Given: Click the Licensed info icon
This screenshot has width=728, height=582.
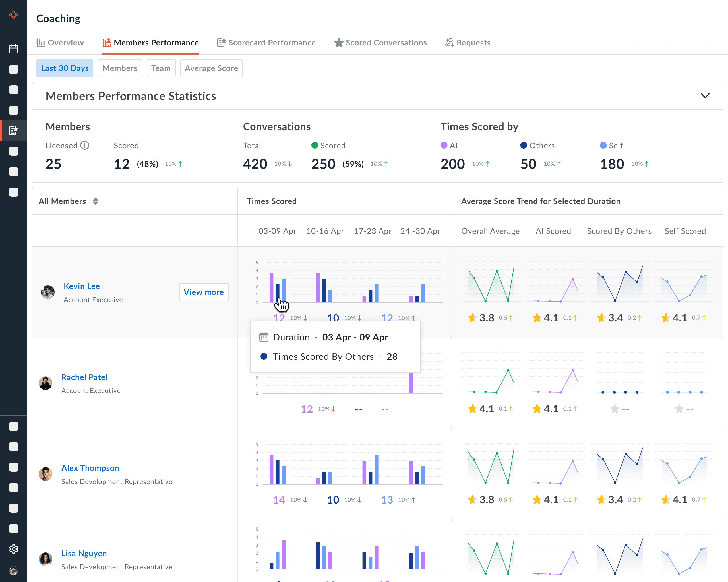Looking at the screenshot, I should [85, 145].
